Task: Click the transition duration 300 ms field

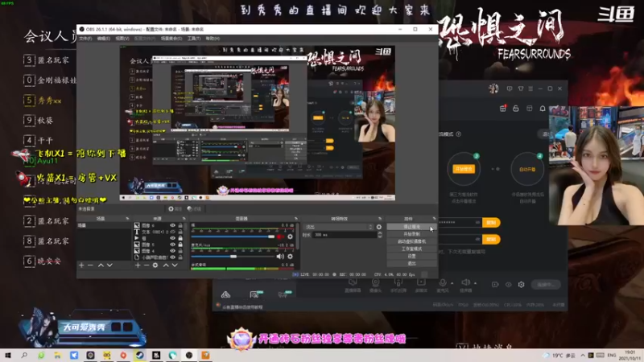Action: 345,235
